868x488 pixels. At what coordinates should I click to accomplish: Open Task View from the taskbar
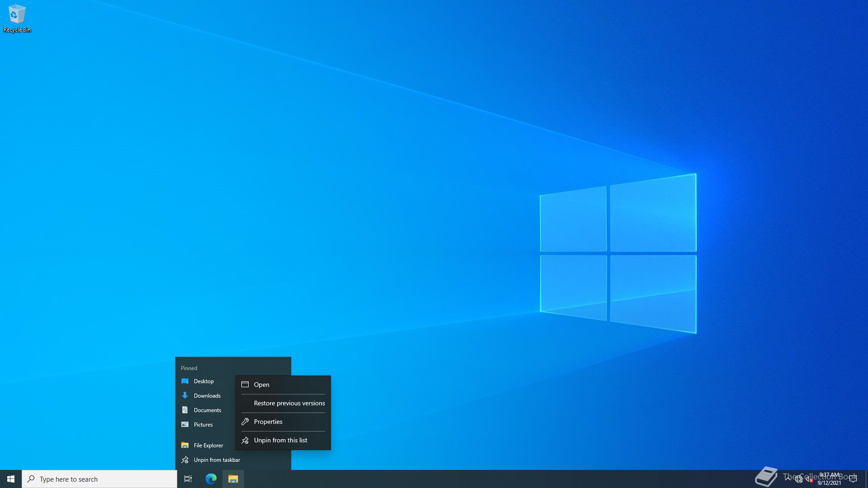tap(188, 479)
